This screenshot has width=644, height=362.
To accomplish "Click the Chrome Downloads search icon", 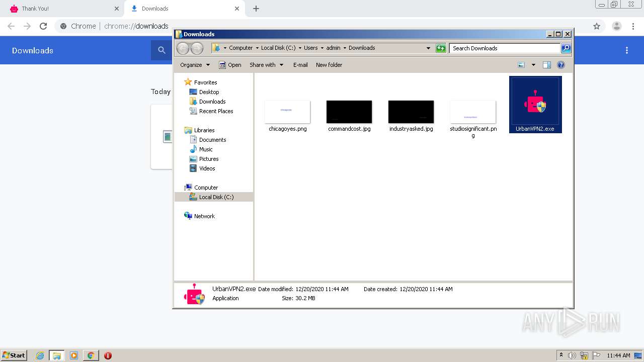I will pyautogui.click(x=162, y=50).
